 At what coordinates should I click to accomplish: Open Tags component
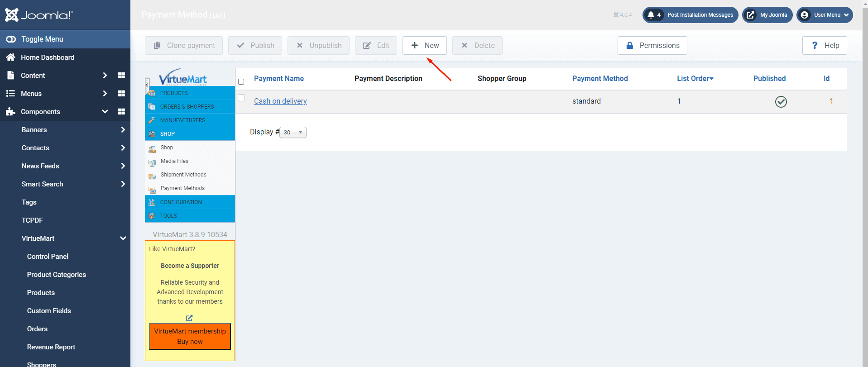(29, 202)
